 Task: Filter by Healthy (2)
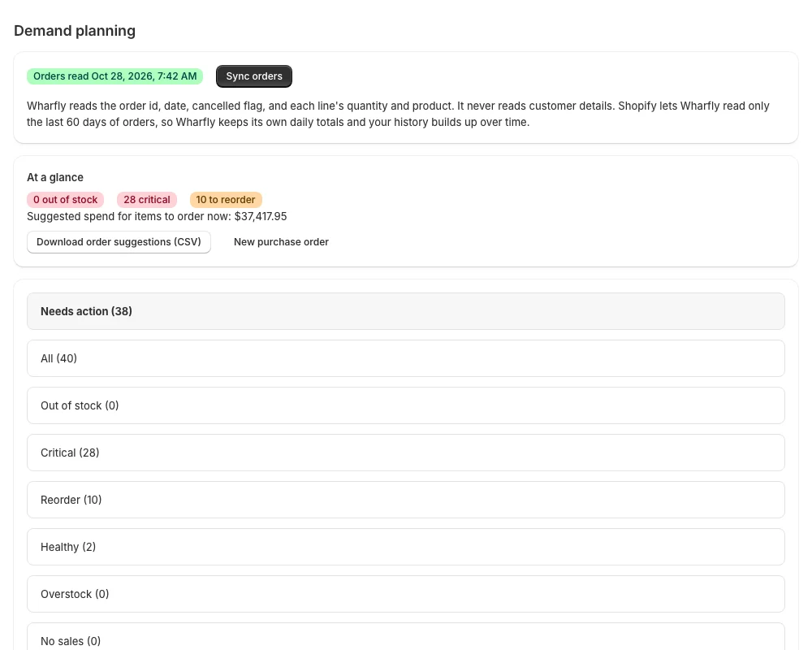coord(405,547)
